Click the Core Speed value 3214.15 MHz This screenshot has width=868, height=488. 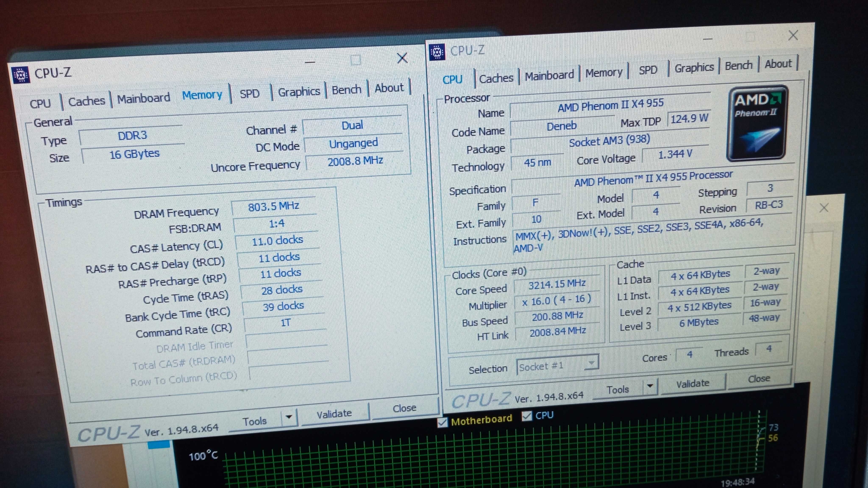[557, 284]
